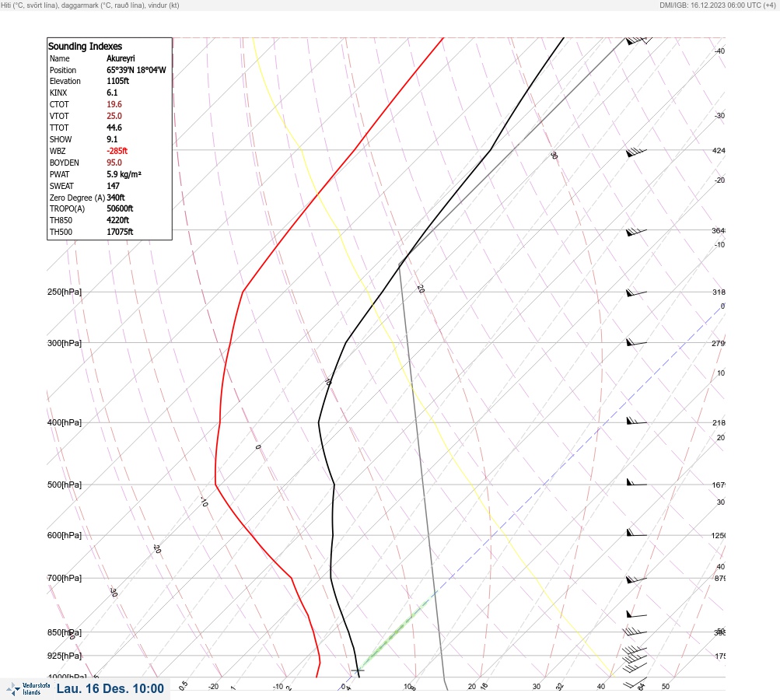
Task: Click the TH850 value '4220ft'
Action: (x=117, y=220)
